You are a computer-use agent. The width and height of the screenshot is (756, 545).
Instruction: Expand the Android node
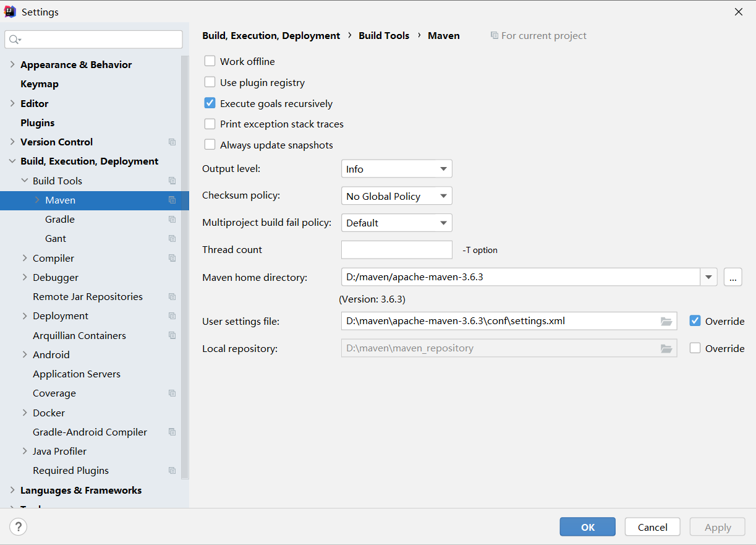[x=25, y=355]
